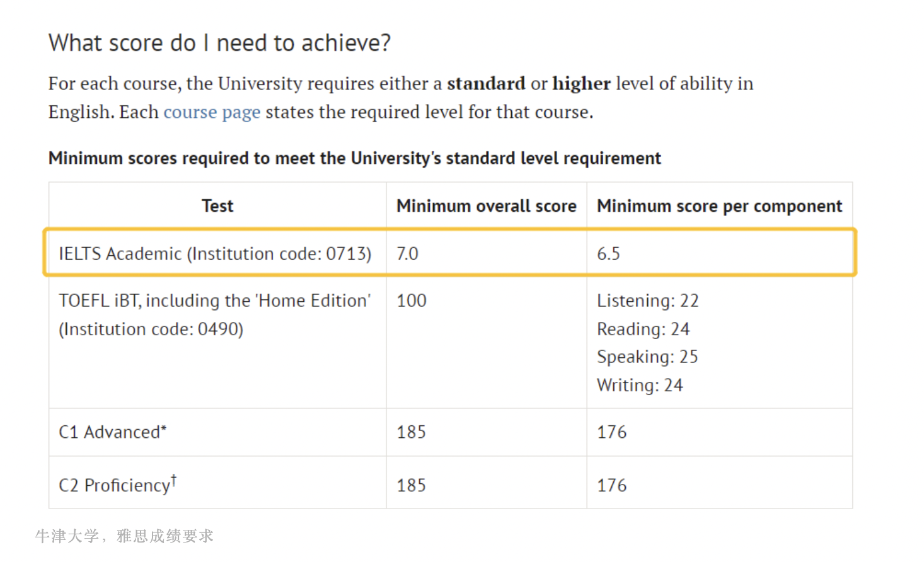This screenshot has width=924, height=562.
Task: Click the Chinese caption below the table
Action: pos(124,536)
